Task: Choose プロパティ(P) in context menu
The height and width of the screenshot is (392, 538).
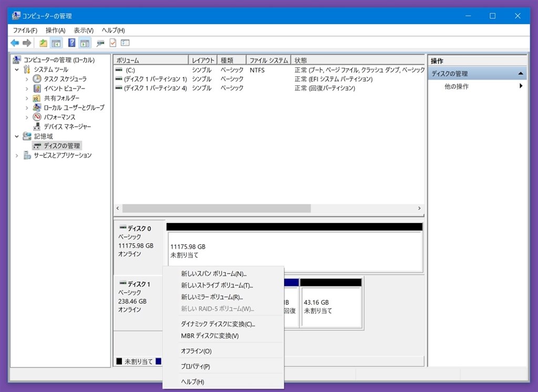Action: (x=223, y=366)
